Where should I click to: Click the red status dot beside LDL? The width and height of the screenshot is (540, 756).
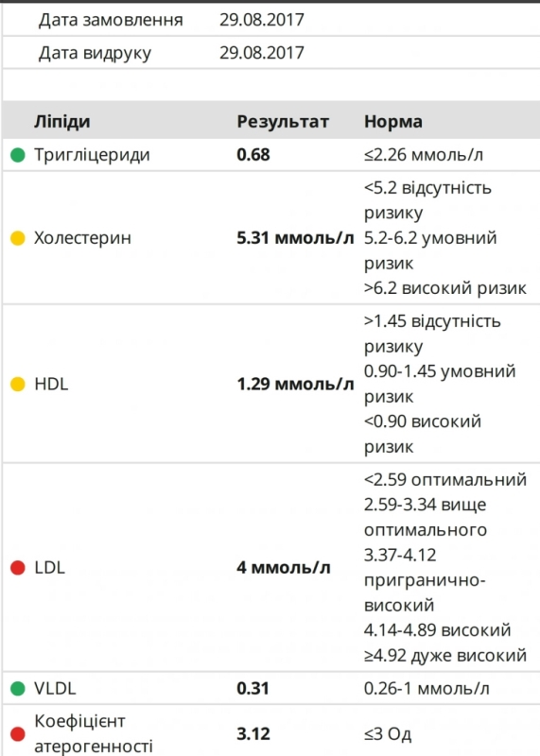[18, 568]
